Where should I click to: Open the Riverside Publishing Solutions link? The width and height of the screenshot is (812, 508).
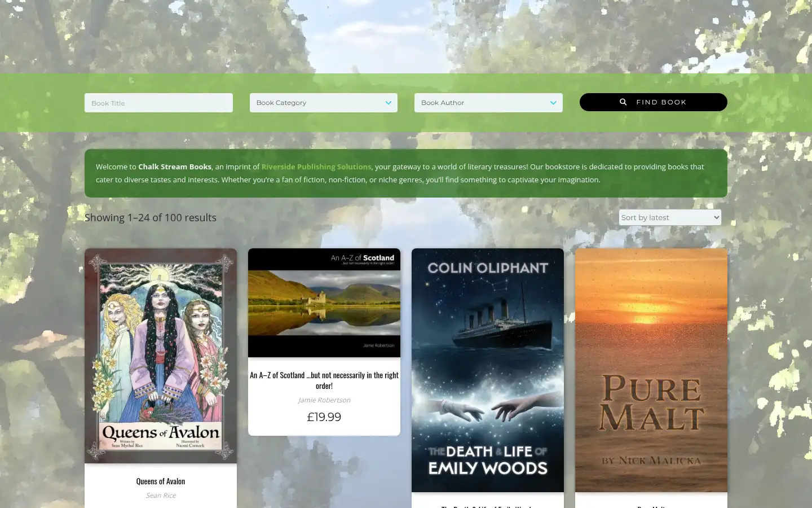[x=316, y=167]
